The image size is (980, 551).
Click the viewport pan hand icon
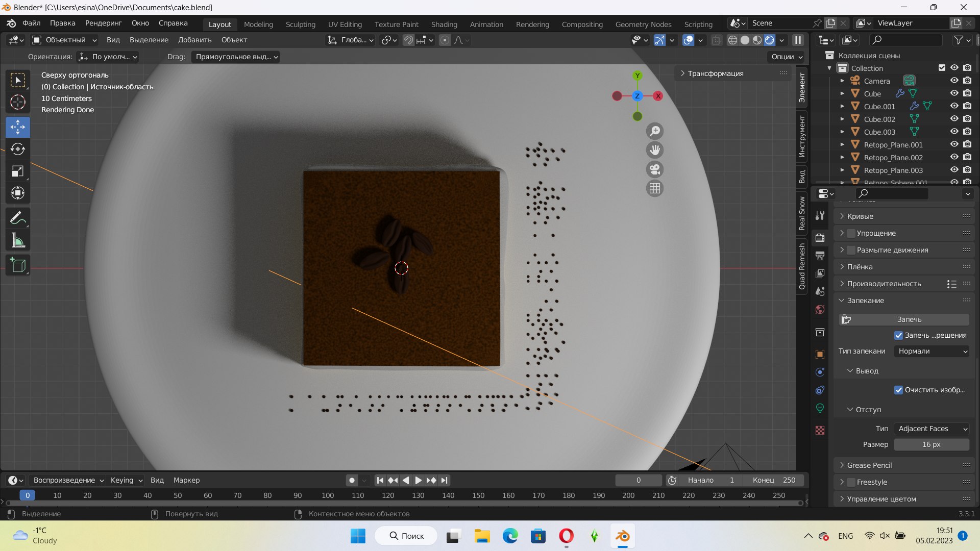[x=655, y=150]
